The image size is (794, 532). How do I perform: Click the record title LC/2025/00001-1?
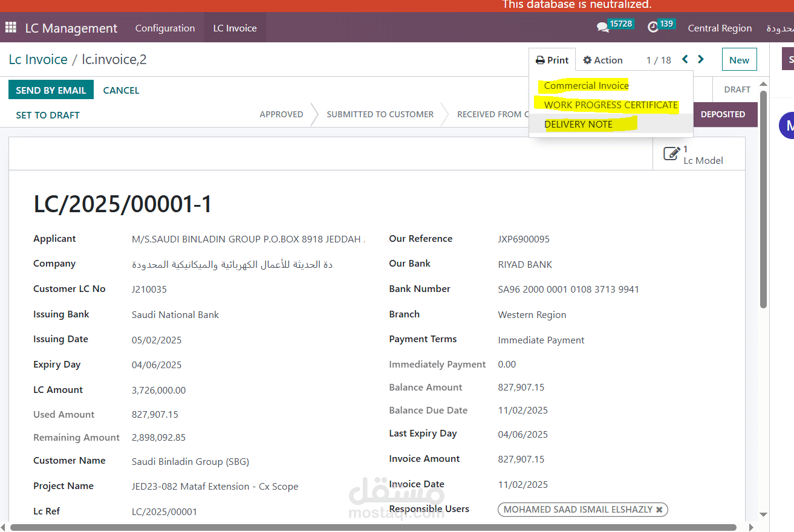pos(123,204)
